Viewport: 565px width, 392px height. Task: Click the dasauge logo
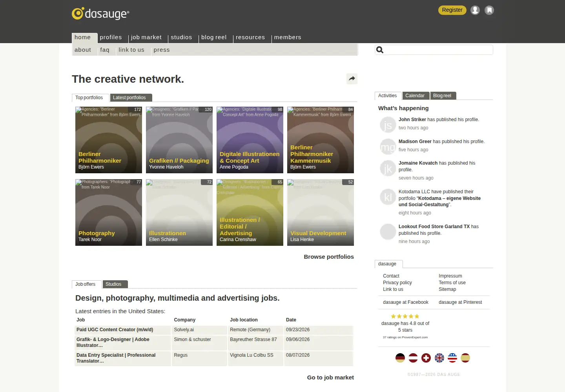pos(100,13)
